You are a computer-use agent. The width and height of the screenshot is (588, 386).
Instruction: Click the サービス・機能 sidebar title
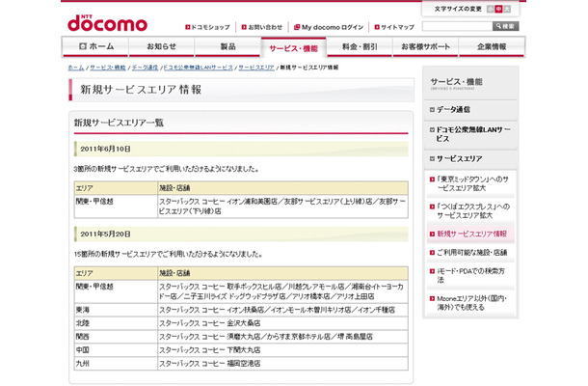pos(456,82)
